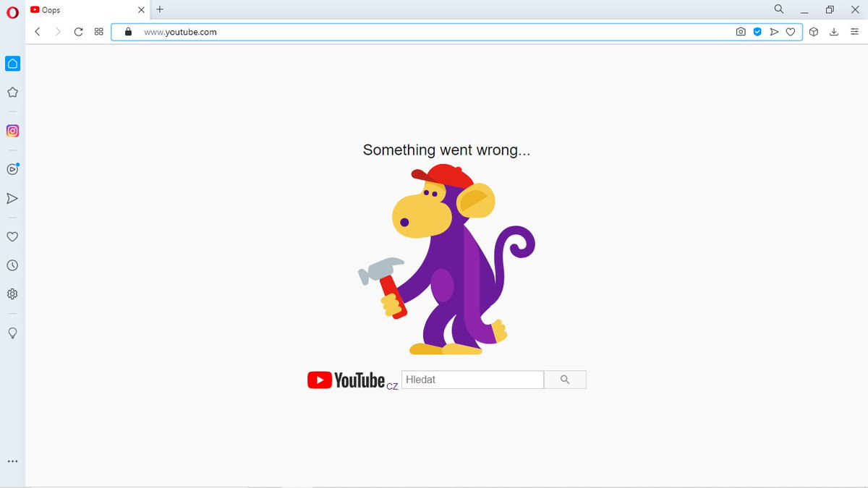The width and height of the screenshot is (868, 488).
Task: Open the tab search magnifier in title bar
Action: click(x=779, y=9)
